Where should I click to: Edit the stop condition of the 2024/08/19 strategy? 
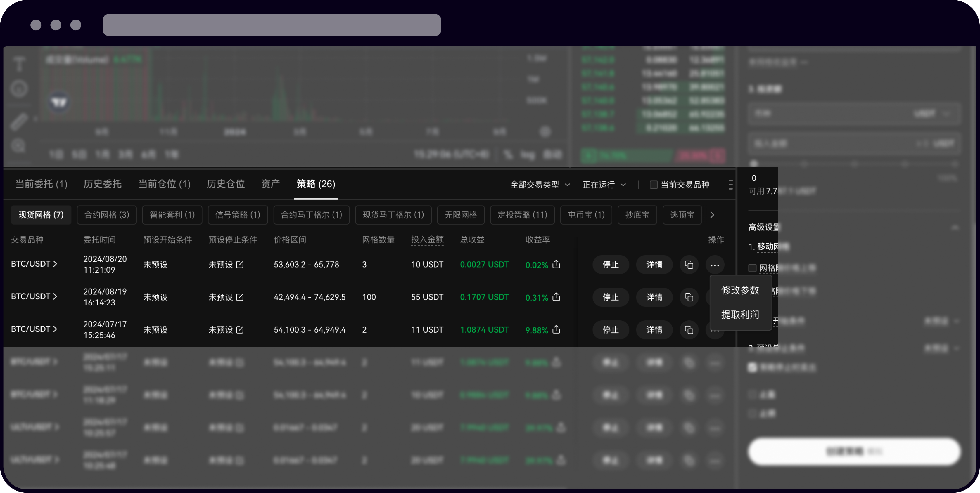click(x=240, y=297)
